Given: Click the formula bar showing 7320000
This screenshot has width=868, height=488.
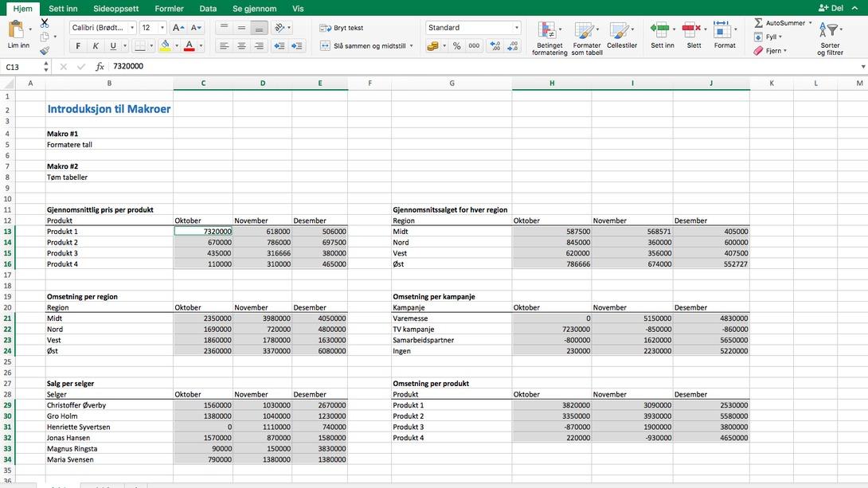Looking at the screenshot, I should (482, 66).
